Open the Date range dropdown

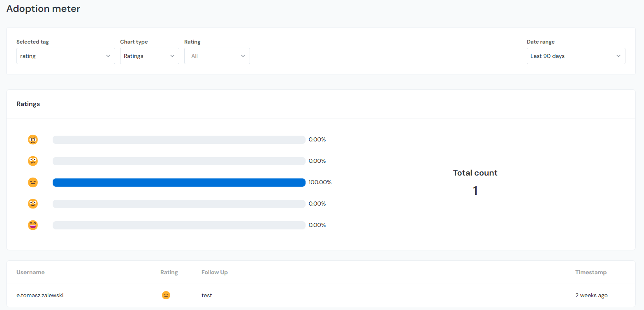576,56
